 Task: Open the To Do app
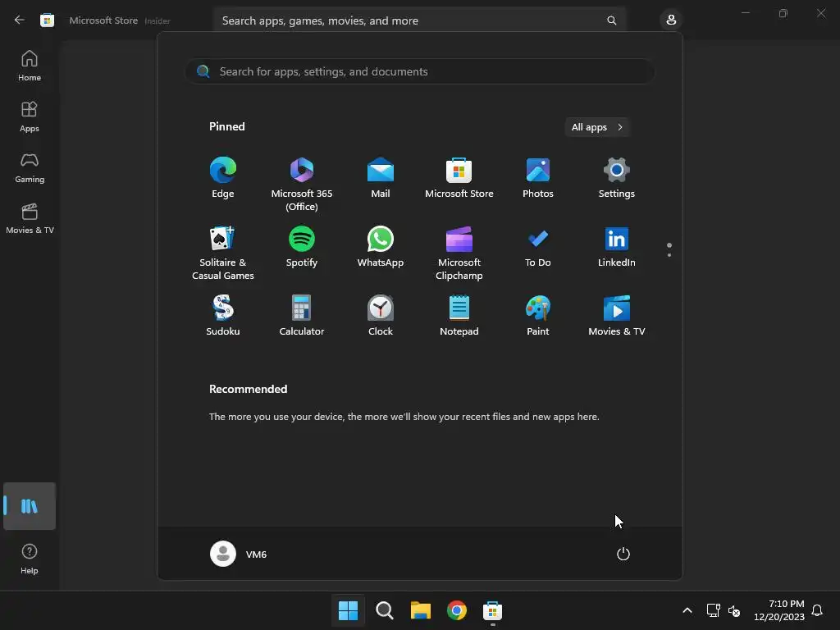click(x=538, y=247)
